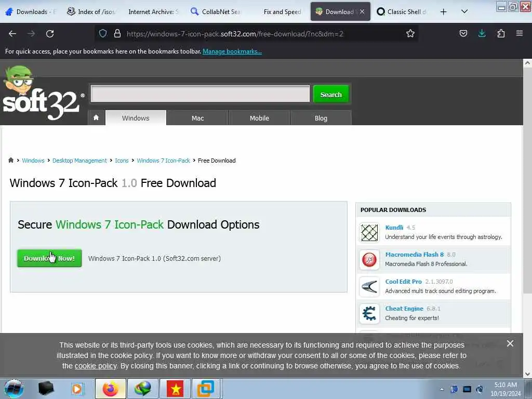Open the Blog tab
532x399 pixels.
pyautogui.click(x=321, y=118)
